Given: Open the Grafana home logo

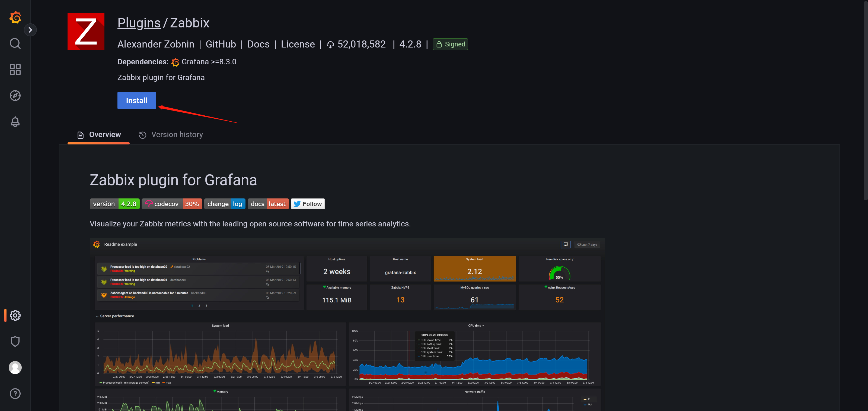Looking at the screenshot, I should (15, 17).
